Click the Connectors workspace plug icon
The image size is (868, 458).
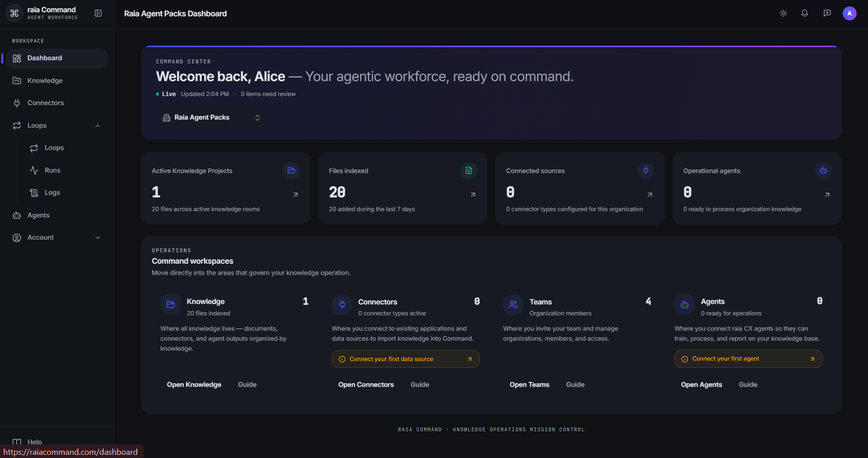click(x=342, y=304)
